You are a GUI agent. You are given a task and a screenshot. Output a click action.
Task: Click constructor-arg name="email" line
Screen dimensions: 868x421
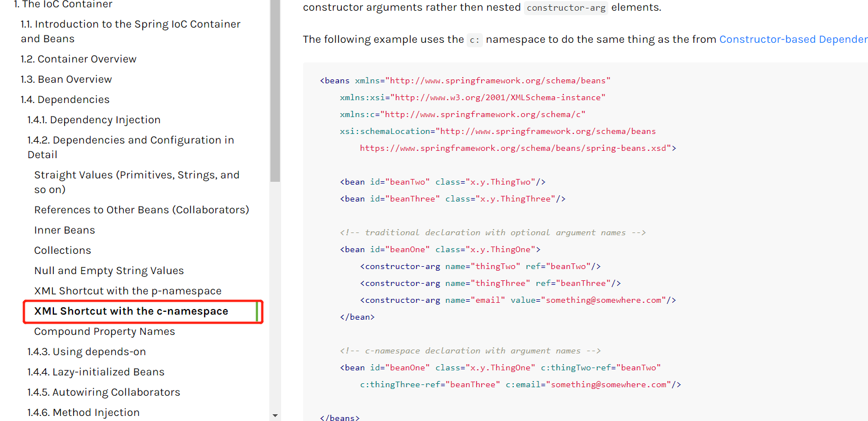[x=518, y=300]
